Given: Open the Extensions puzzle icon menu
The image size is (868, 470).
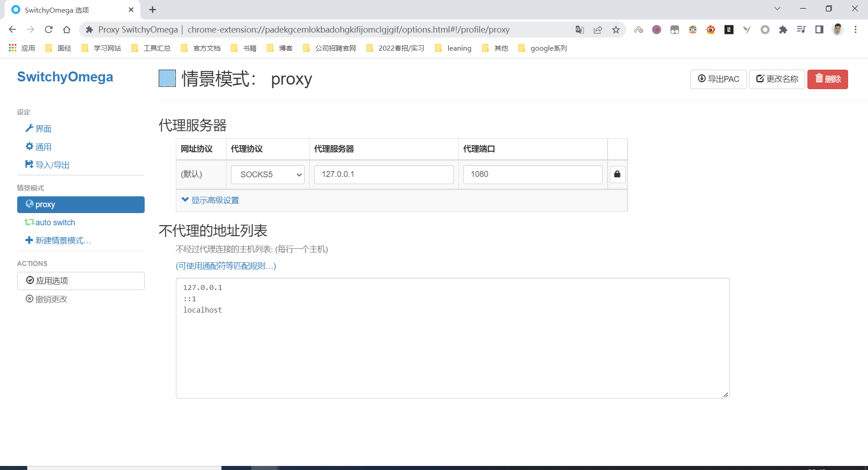Looking at the screenshot, I should 783,30.
